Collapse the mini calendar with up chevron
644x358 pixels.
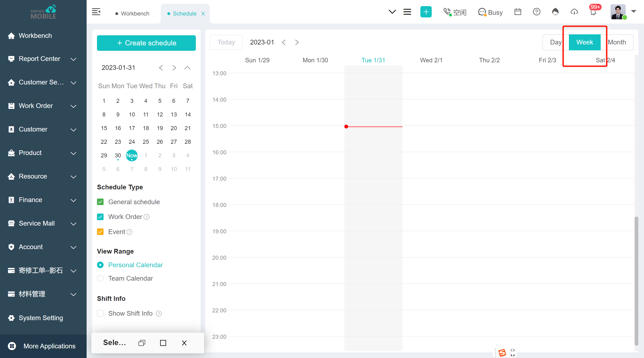click(187, 68)
